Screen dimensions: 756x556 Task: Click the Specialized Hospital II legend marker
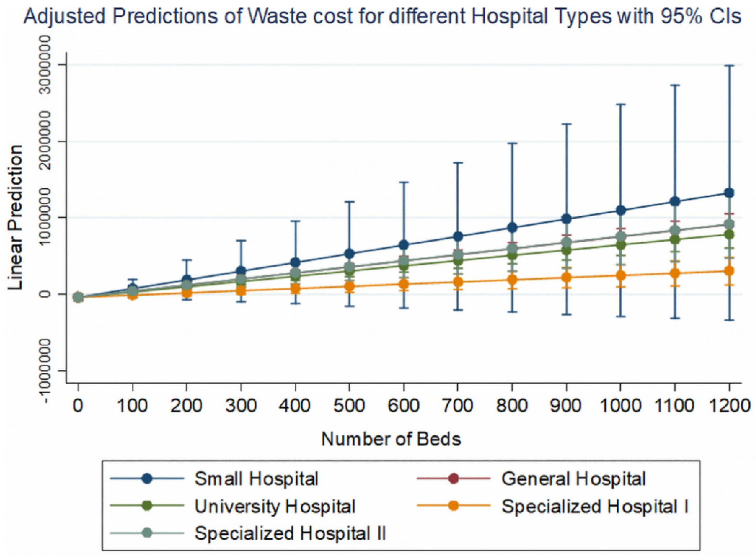coord(147,533)
